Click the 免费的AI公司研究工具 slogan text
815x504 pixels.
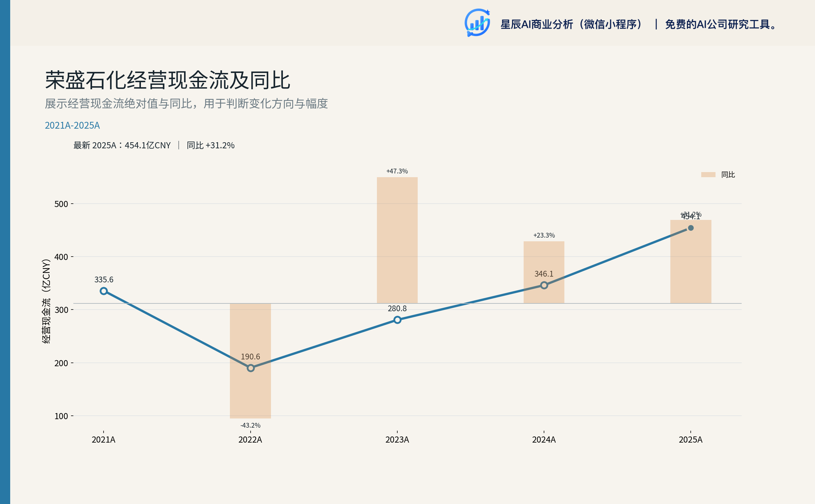(720, 24)
